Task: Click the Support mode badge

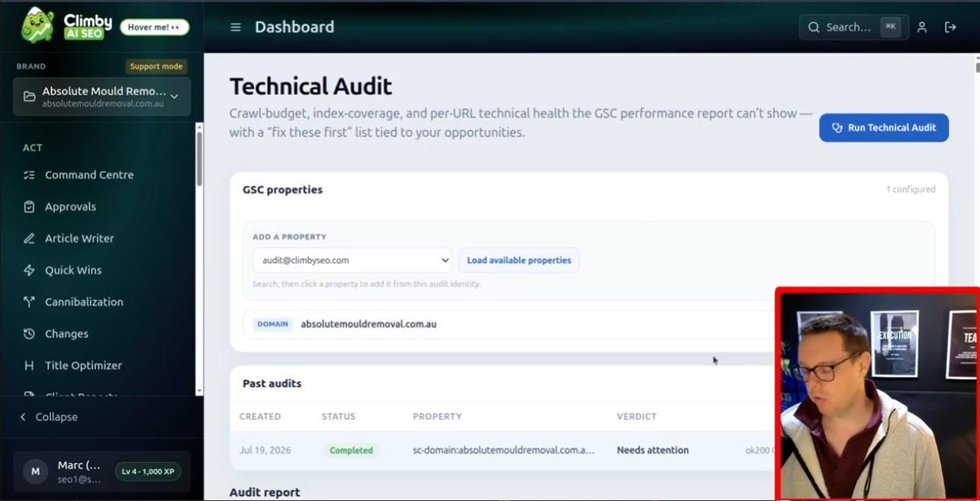Action: click(x=156, y=66)
